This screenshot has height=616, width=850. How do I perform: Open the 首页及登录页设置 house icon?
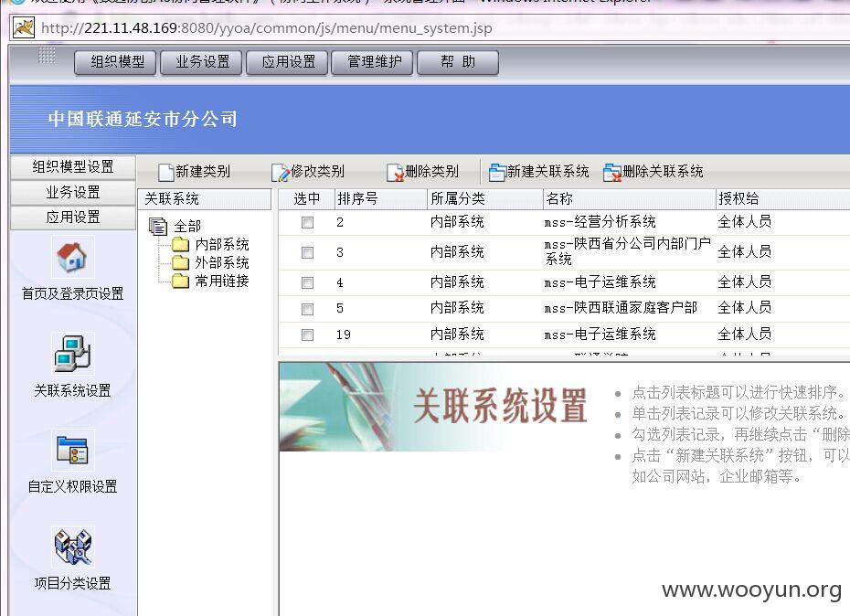[72, 258]
